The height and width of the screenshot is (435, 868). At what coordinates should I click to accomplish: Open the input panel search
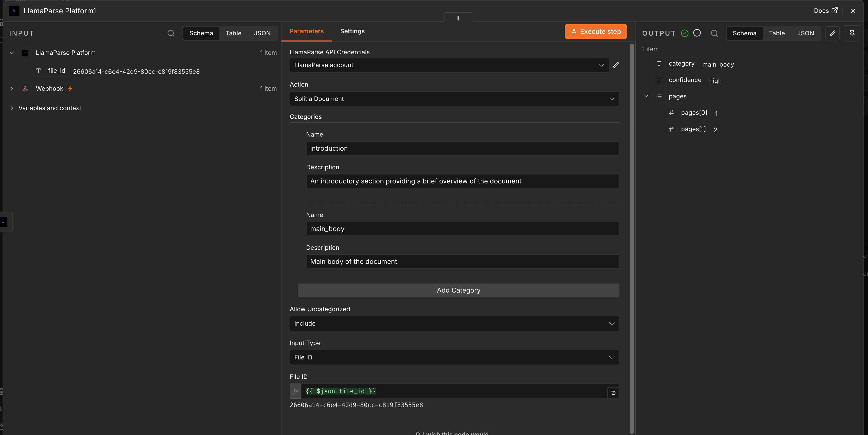(x=171, y=33)
